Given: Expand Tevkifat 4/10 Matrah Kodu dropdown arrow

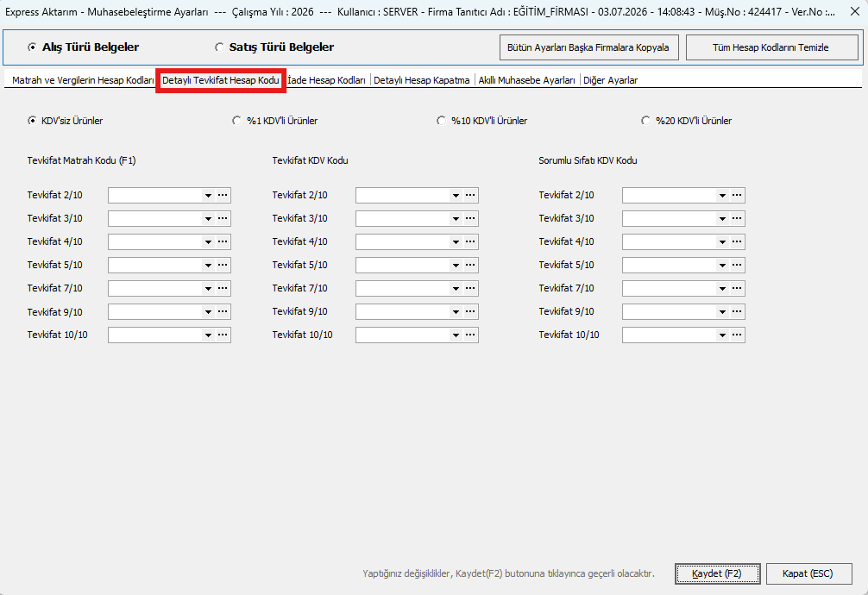Looking at the screenshot, I should [208, 241].
